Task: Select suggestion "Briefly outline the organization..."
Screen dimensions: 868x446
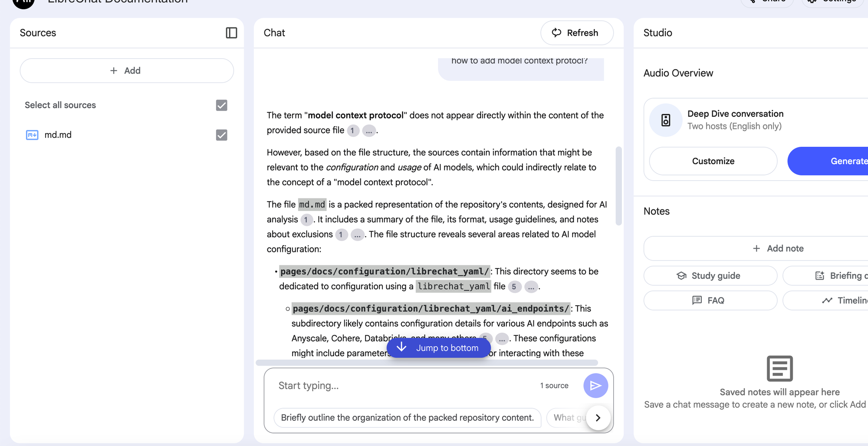Action: [407, 418]
